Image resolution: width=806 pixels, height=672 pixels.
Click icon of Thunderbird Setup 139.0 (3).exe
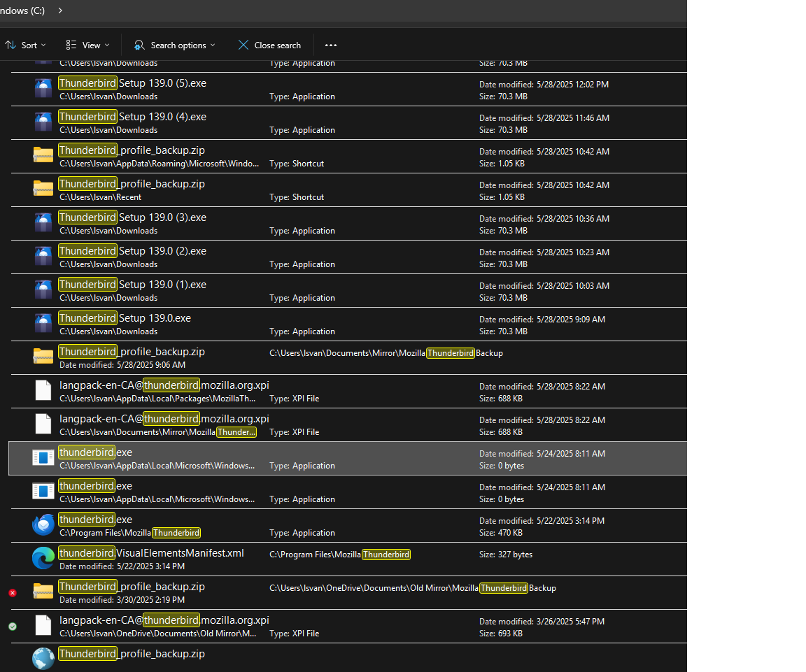[x=43, y=223]
